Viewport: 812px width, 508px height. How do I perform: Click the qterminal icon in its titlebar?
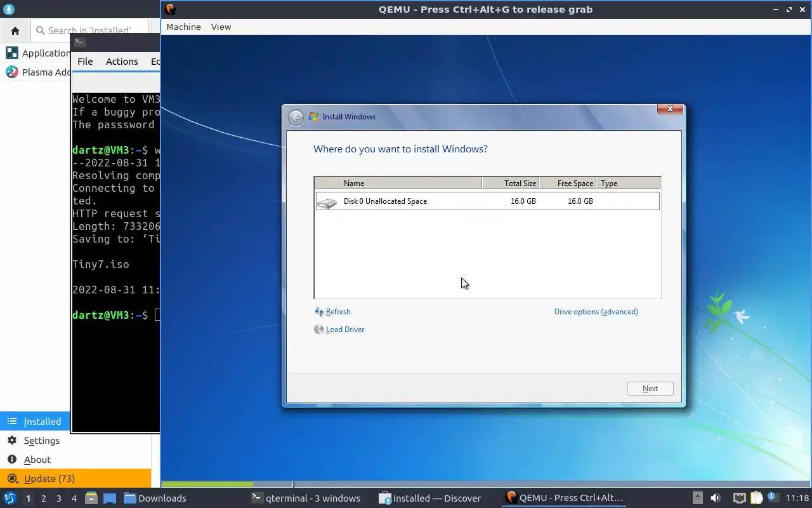pyautogui.click(x=79, y=43)
